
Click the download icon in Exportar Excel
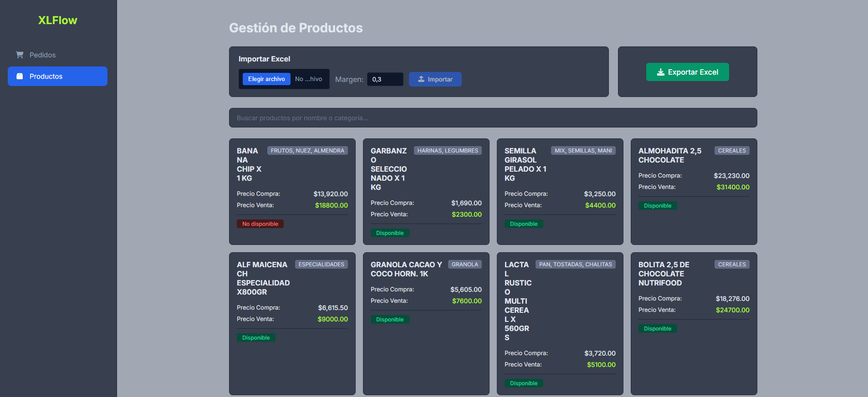pos(661,72)
